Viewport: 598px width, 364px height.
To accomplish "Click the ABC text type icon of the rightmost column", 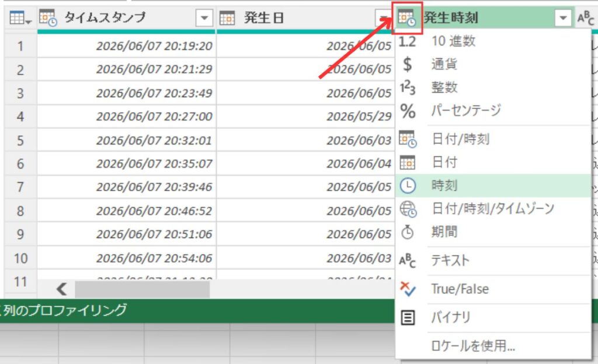I will (x=585, y=18).
